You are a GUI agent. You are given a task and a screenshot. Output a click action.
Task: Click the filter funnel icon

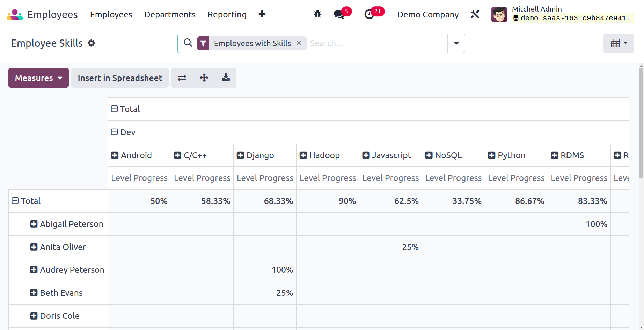[x=203, y=43]
